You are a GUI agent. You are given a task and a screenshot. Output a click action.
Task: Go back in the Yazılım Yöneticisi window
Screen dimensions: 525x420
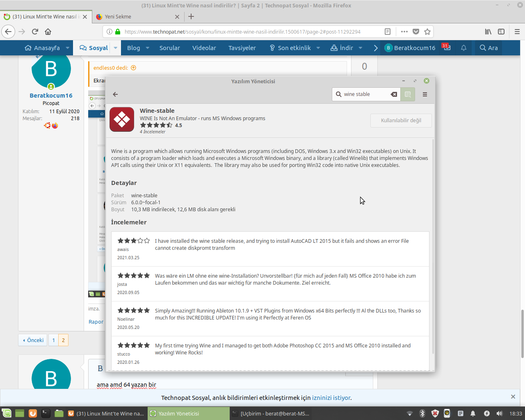tap(115, 94)
